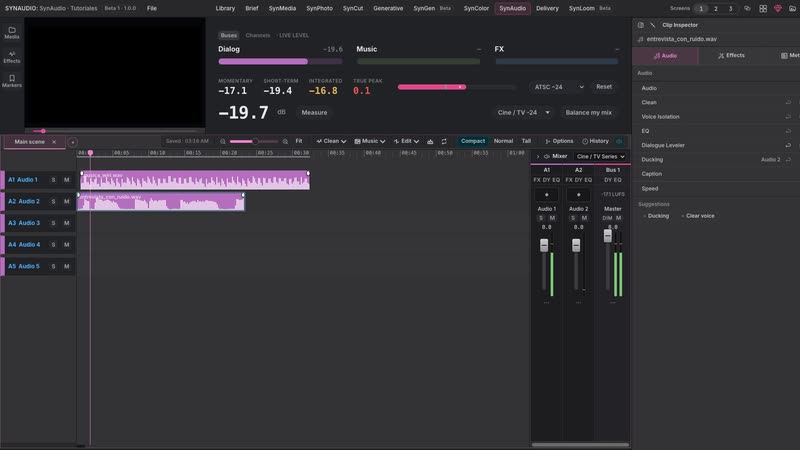The image size is (800, 450).
Task: Click the folder icon at top right corner
Action: pyautogui.click(x=793, y=9)
